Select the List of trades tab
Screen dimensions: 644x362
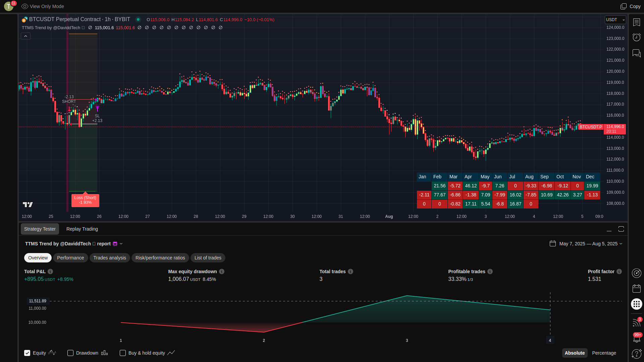[x=208, y=258]
